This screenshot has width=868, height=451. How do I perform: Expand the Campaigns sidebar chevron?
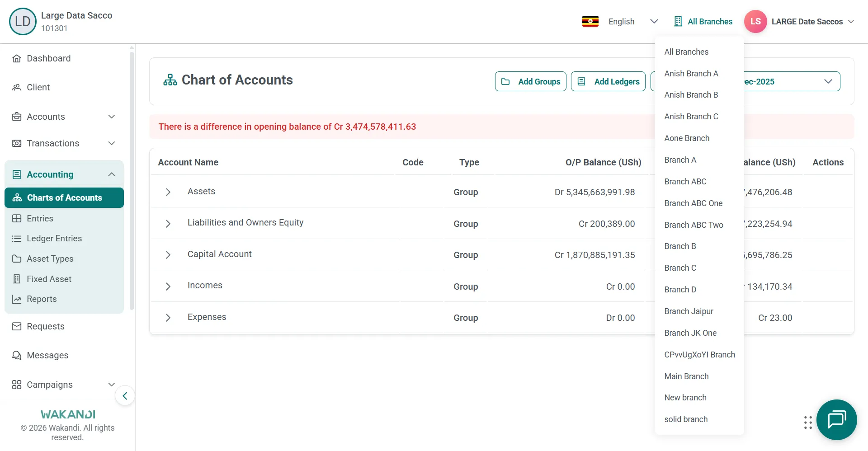112,385
